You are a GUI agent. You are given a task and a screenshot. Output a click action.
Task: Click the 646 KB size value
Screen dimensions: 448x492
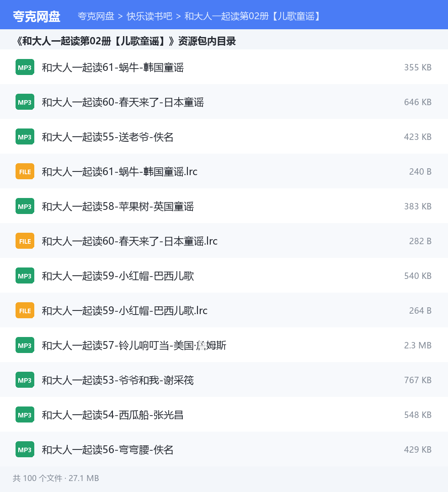pos(417,102)
